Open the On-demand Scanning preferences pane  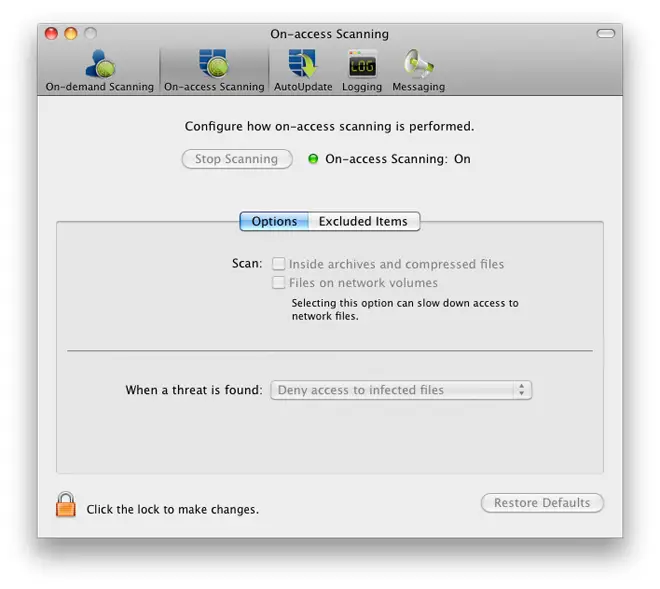(x=100, y=70)
